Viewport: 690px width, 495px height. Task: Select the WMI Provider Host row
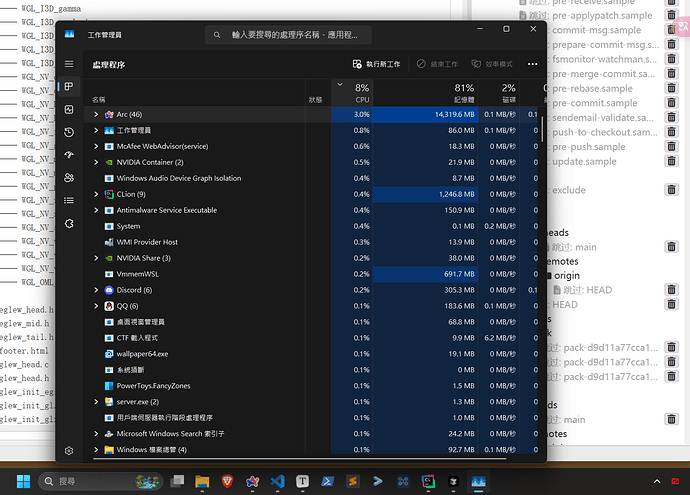click(x=312, y=242)
